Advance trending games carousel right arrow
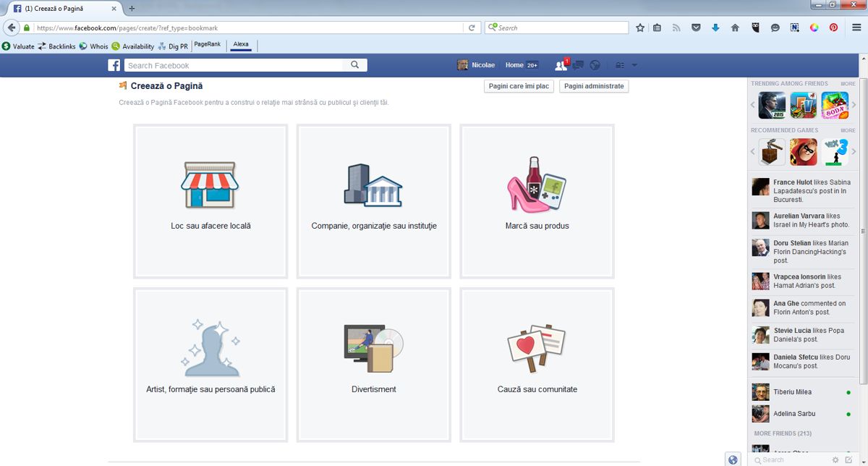Screen dimensions: 868x466 [854, 105]
